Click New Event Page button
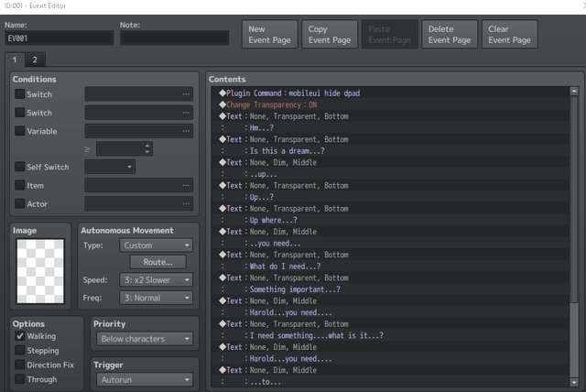Viewport: 586px width, 392px height. [270, 35]
